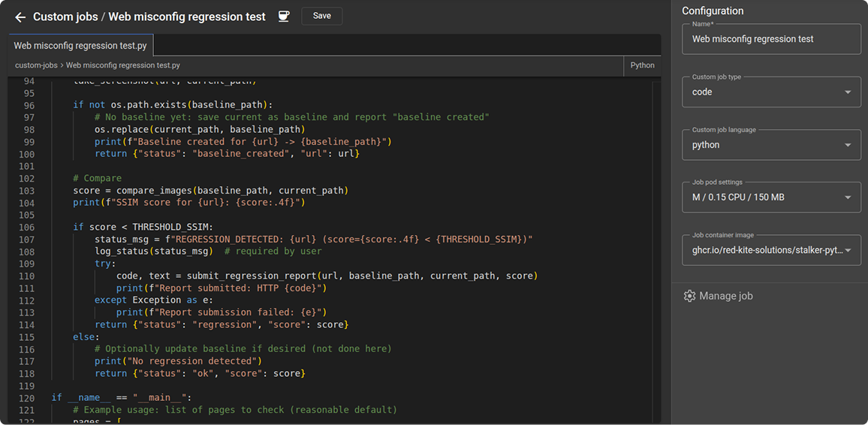The width and height of the screenshot is (868, 425).
Task: Click the custom-jobs path breadcrumb
Action: pos(36,65)
